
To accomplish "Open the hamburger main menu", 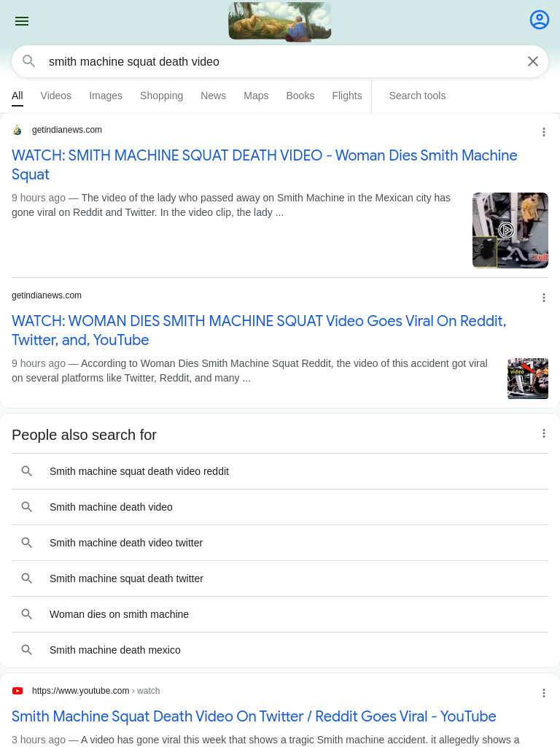I will tap(22, 21).
